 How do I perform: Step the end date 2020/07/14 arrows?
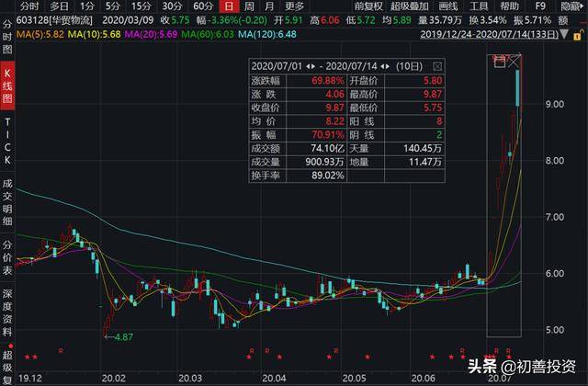coord(385,66)
